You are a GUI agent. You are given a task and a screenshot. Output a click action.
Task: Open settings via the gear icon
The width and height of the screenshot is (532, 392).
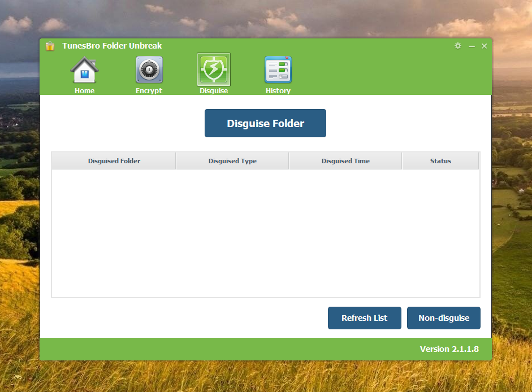coord(458,46)
